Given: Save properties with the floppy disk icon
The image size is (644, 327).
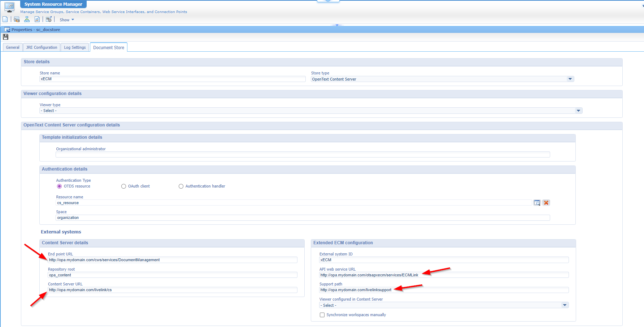Looking at the screenshot, I should [x=5, y=37].
